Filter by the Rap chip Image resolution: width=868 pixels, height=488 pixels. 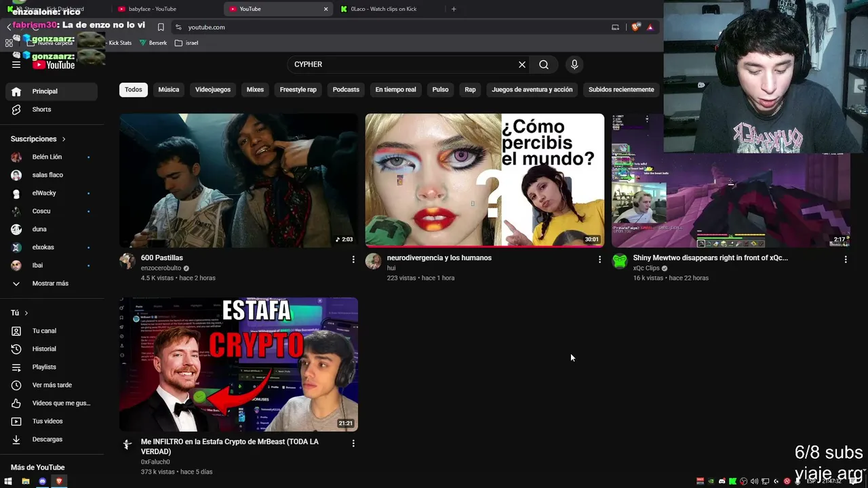tap(470, 89)
